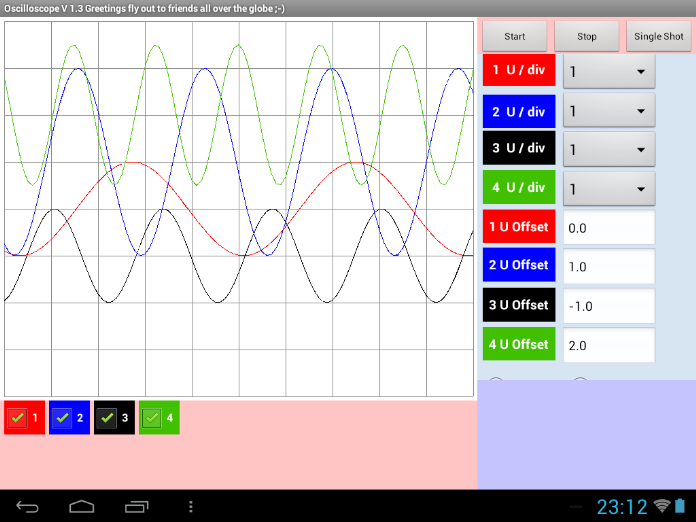Tap the 23:12 clock display
Image resolution: width=696 pixels, height=522 pixels.
(622, 506)
